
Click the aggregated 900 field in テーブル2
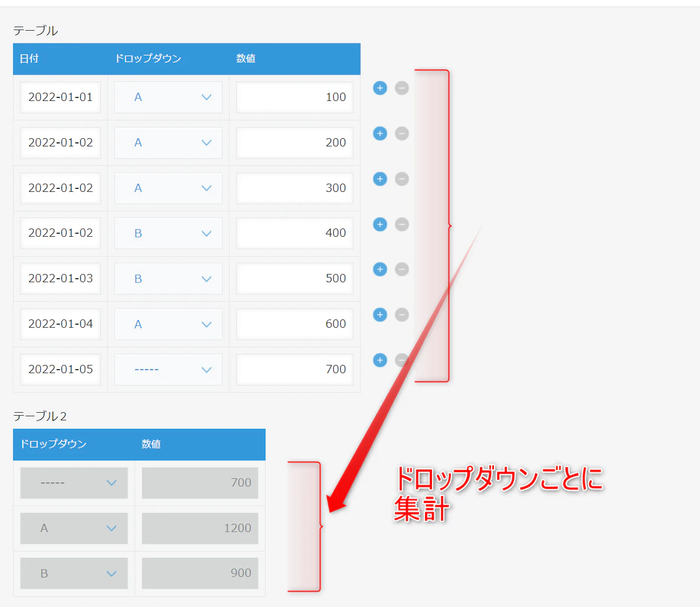[x=200, y=573]
